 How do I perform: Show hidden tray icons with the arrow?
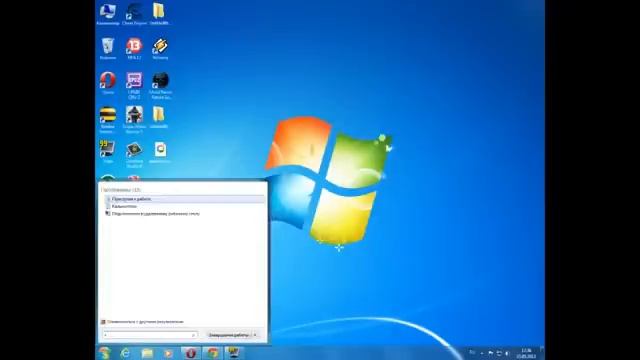click(x=482, y=353)
